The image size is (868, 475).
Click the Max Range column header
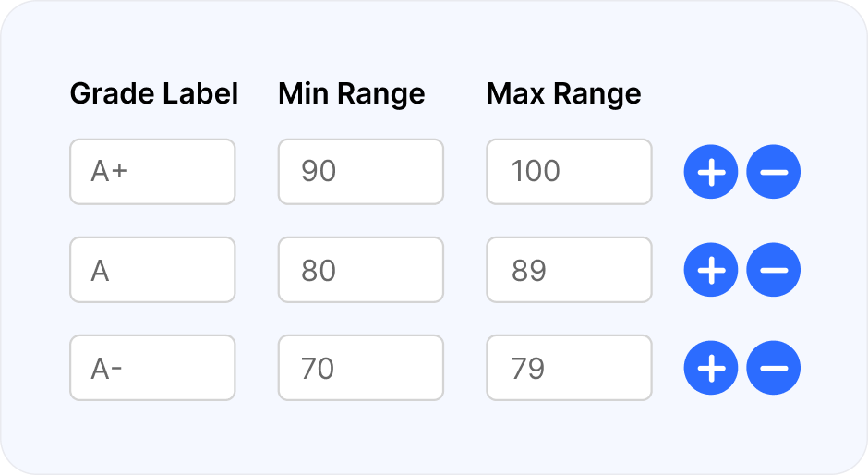563,93
